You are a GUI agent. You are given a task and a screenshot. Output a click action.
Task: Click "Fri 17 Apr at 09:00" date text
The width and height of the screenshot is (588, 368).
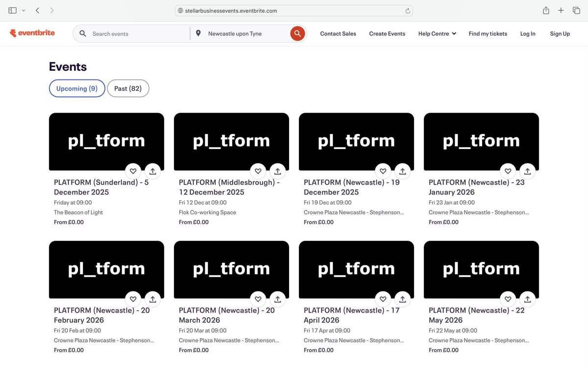click(327, 330)
